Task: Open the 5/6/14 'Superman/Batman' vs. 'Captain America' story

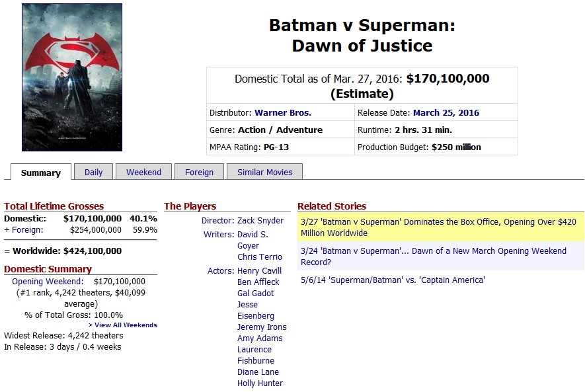Action: click(x=393, y=280)
